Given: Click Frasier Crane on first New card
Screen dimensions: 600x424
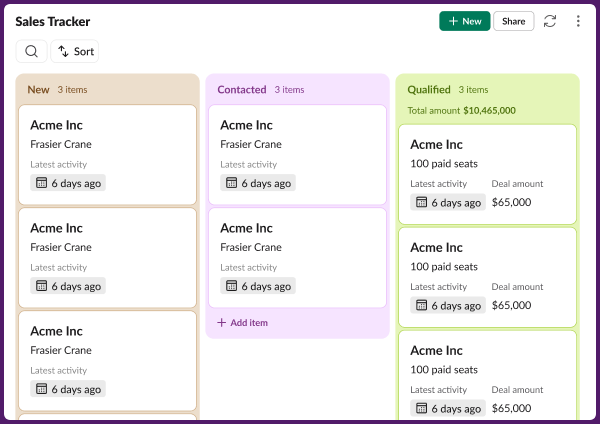Looking at the screenshot, I should coord(61,144).
